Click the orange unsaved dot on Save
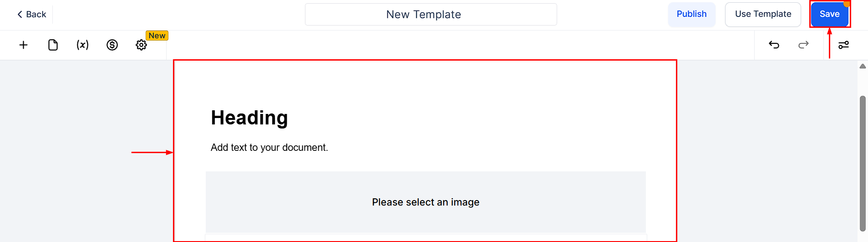Viewport: 868px width, 242px height. coord(847,4)
